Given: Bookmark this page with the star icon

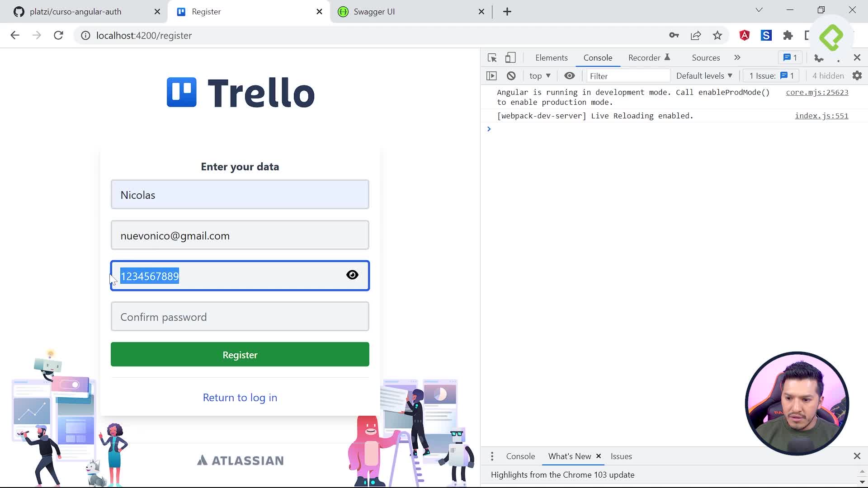Looking at the screenshot, I should pyautogui.click(x=717, y=35).
